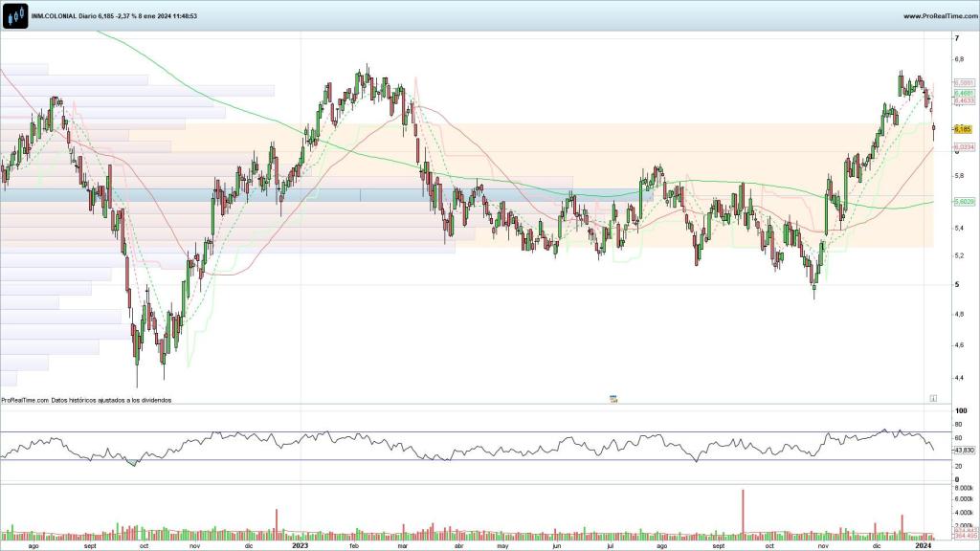
Task: Click the jul label on time axis
Action: tap(610, 545)
